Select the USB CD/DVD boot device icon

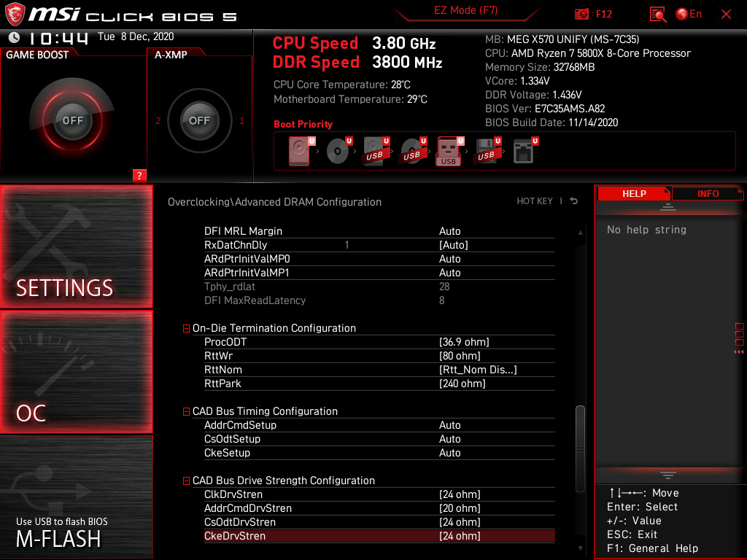coord(413,152)
